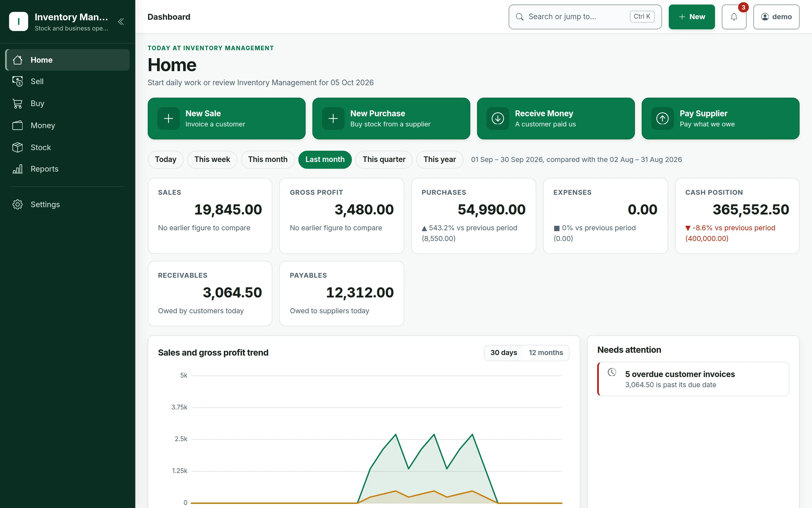Switch trend chart to 12 months
The height and width of the screenshot is (508, 812).
tap(546, 353)
